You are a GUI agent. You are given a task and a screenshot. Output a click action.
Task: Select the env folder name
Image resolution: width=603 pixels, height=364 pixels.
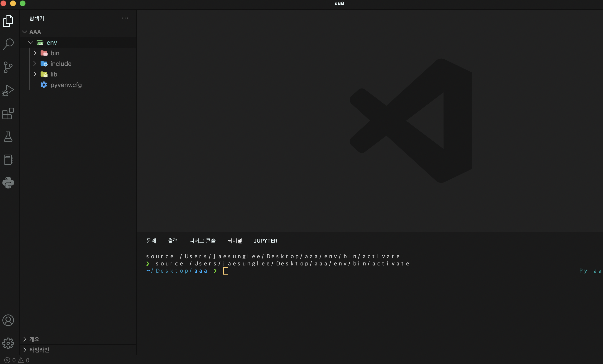pos(52,43)
